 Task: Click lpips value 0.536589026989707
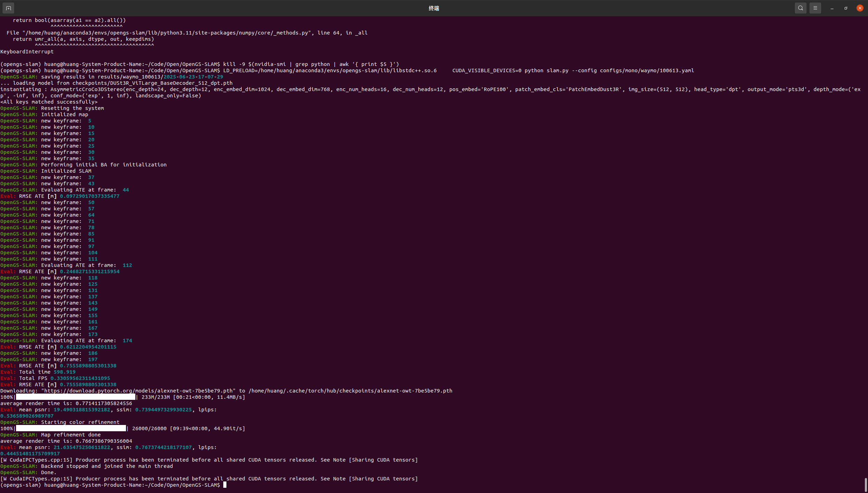(27, 416)
